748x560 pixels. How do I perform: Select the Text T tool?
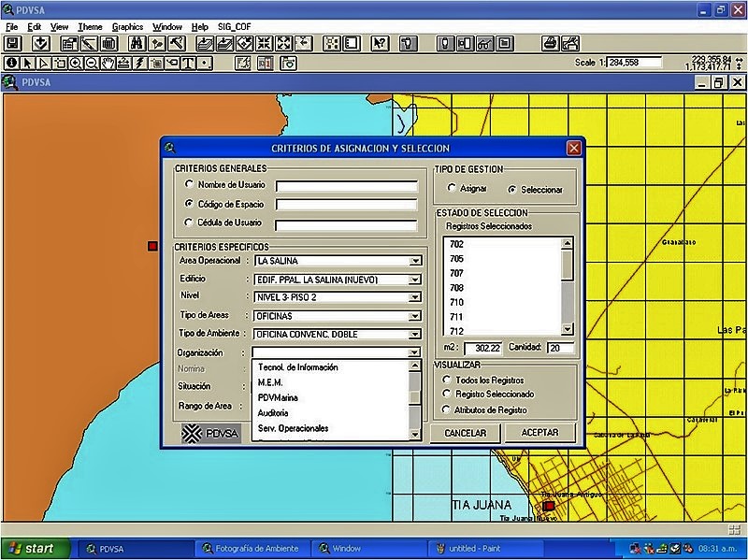189,63
